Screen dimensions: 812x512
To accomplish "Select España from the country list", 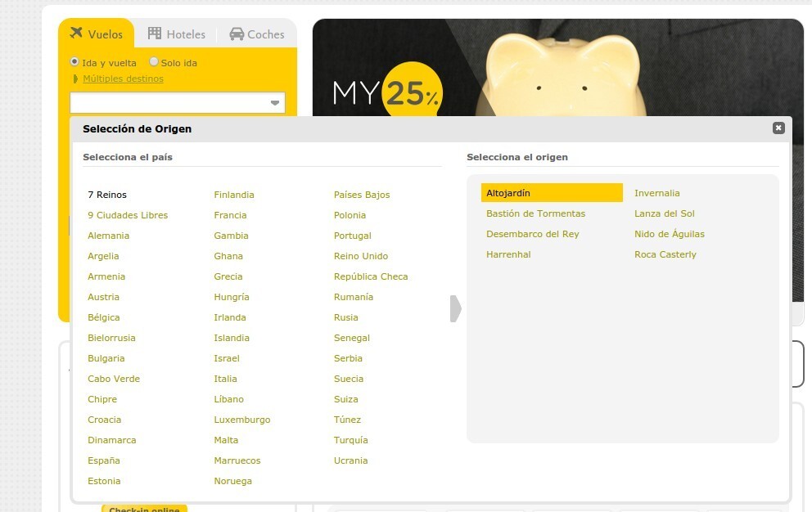I will click(103, 460).
